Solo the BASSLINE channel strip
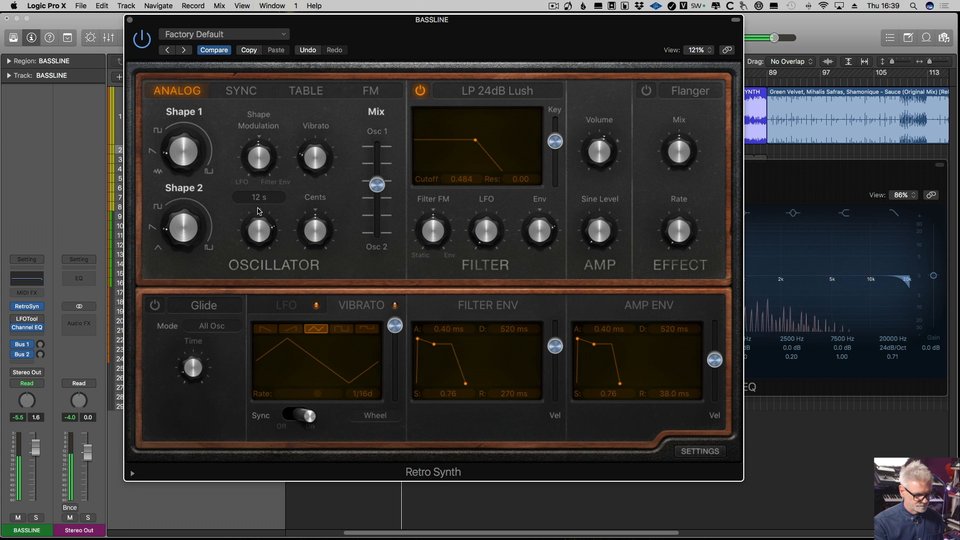Viewport: 960px width, 540px height. pos(36,517)
